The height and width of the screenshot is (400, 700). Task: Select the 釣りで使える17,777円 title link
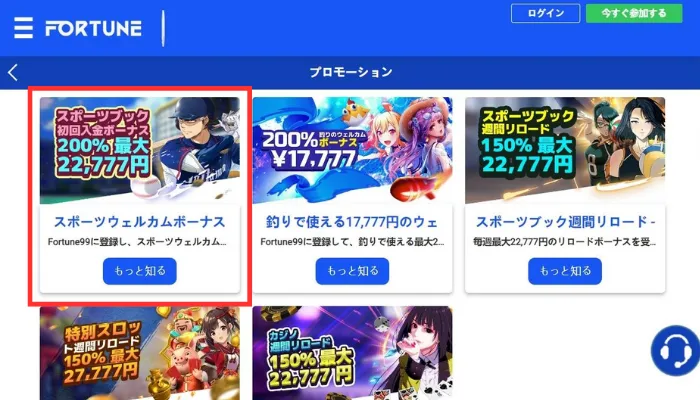[x=352, y=222]
